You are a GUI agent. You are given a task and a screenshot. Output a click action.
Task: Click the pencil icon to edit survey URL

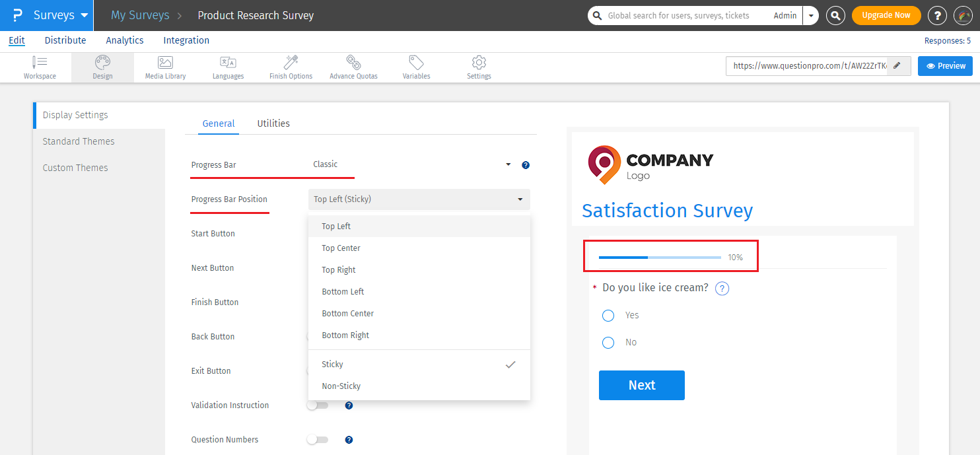897,65
